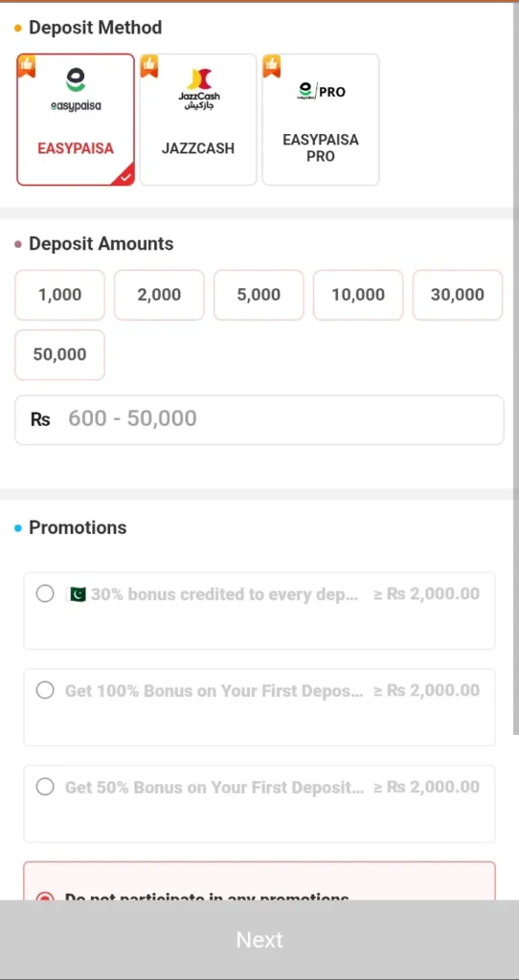Tap the Next button
The height and width of the screenshot is (980, 519).
(x=259, y=940)
